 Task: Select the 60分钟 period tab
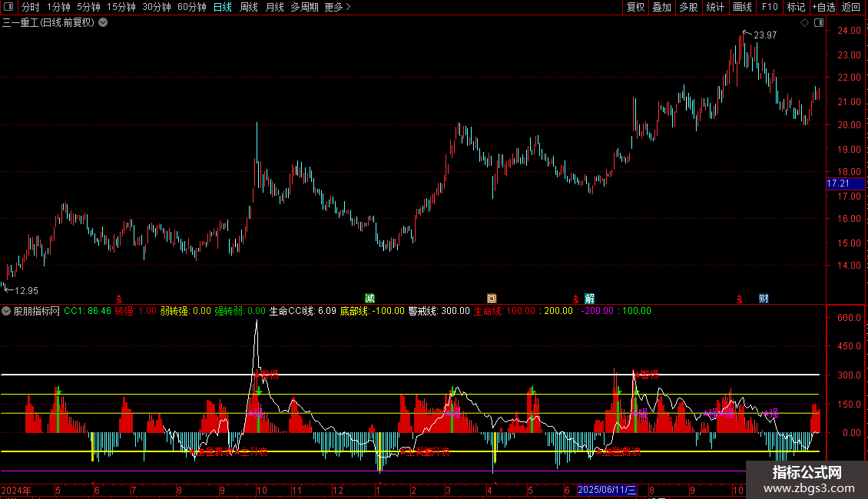click(192, 7)
